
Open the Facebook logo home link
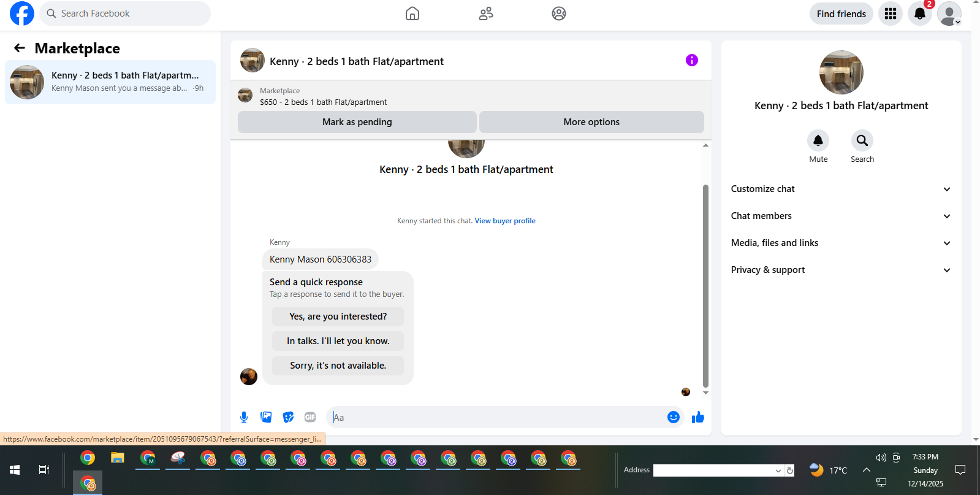pyautogui.click(x=22, y=13)
